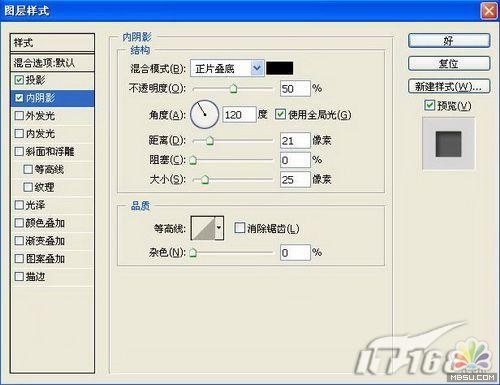Select the 投影 label in style list
The image size is (500, 385).
coord(35,80)
